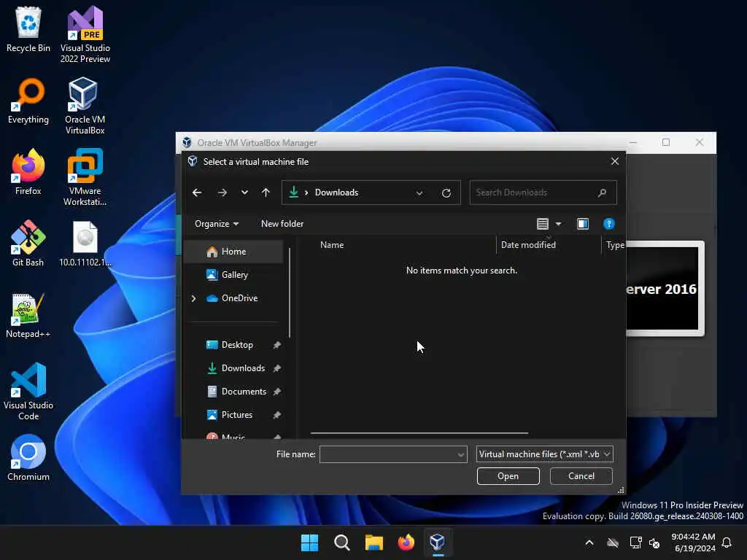Open recent locations dropdown arrow

coord(244,192)
